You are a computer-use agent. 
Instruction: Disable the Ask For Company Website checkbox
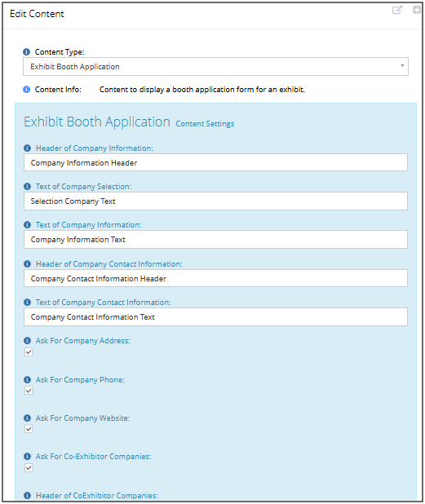point(29,429)
